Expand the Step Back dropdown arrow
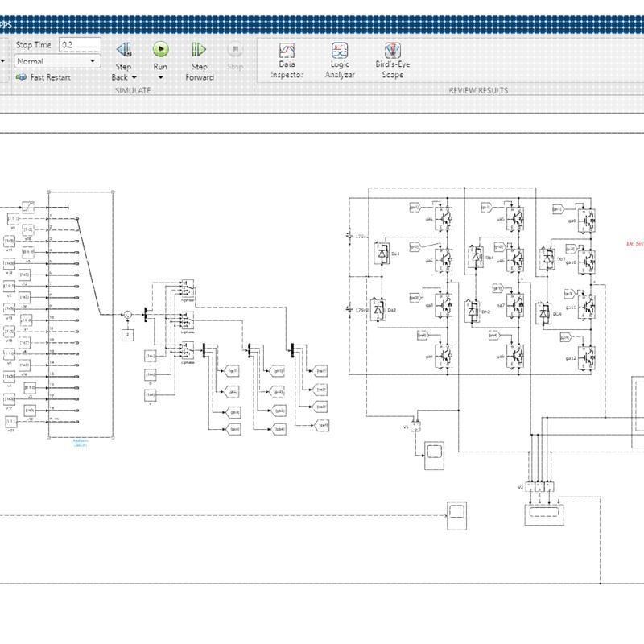This screenshot has height=644, width=644. click(x=133, y=76)
